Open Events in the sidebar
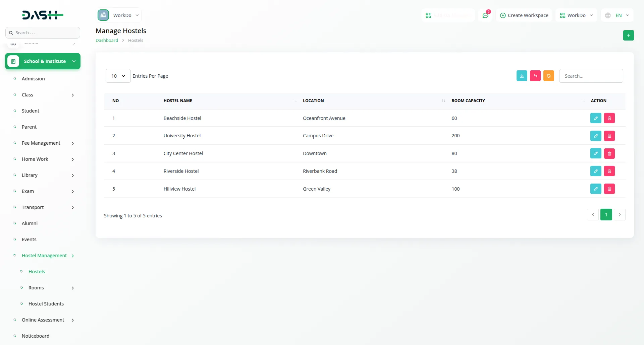The height and width of the screenshot is (345, 644). [x=29, y=239]
